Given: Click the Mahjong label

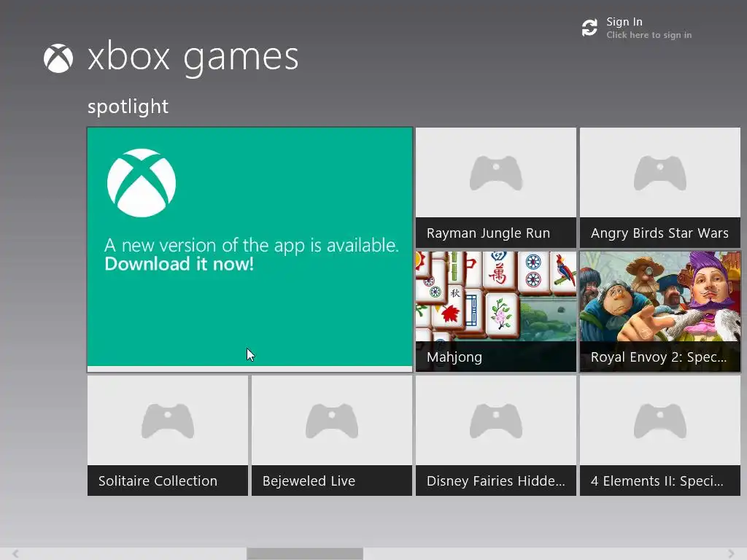Looking at the screenshot, I should [x=454, y=357].
